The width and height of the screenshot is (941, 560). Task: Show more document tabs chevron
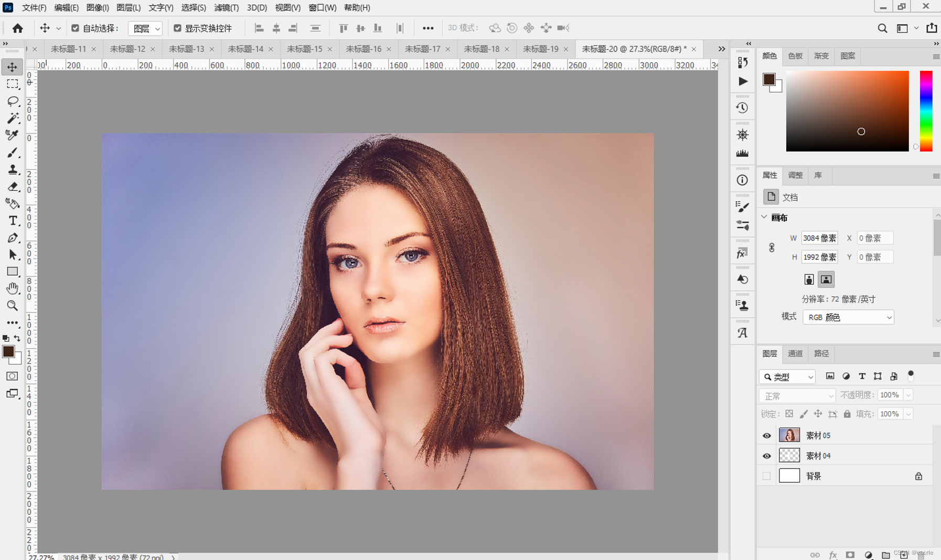coord(722,49)
